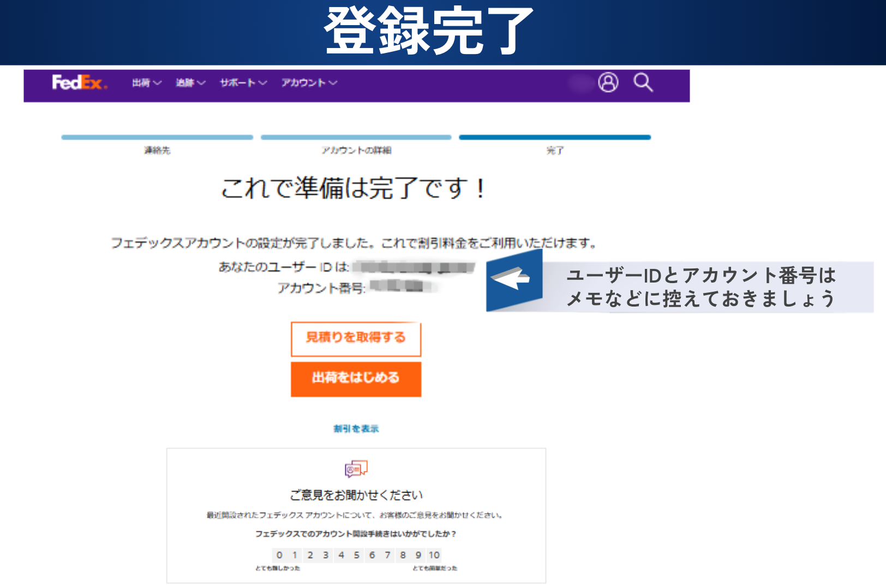The height and width of the screenshot is (588, 886).
Task: Select rating 2 in the survey
Action: tap(310, 555)
